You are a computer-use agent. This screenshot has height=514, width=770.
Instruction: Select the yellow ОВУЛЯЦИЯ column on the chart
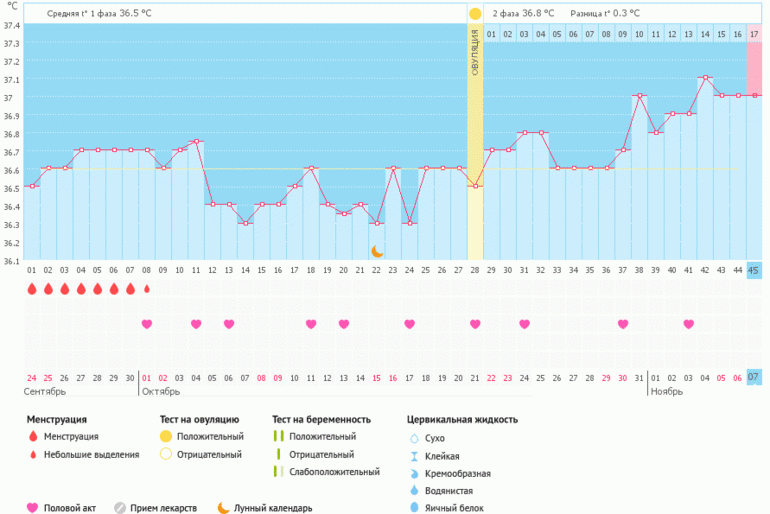[475, 150]
